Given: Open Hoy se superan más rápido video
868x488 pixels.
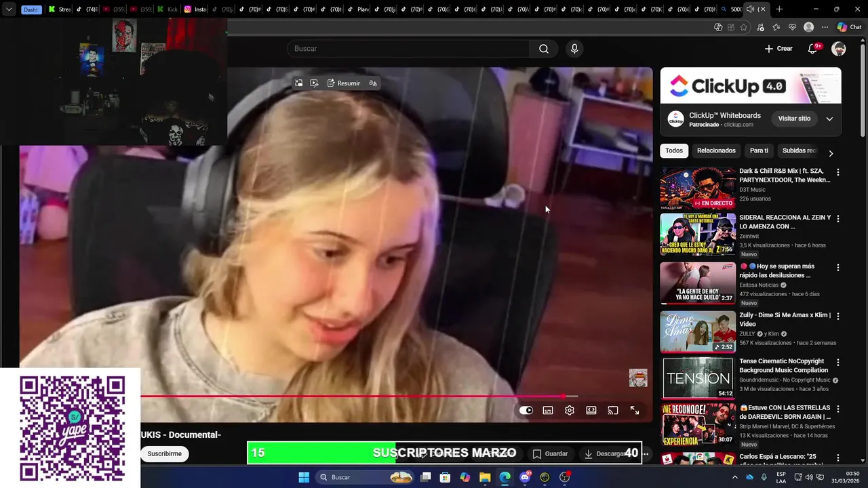Looking at the screenshot, I should pos(698,283).
